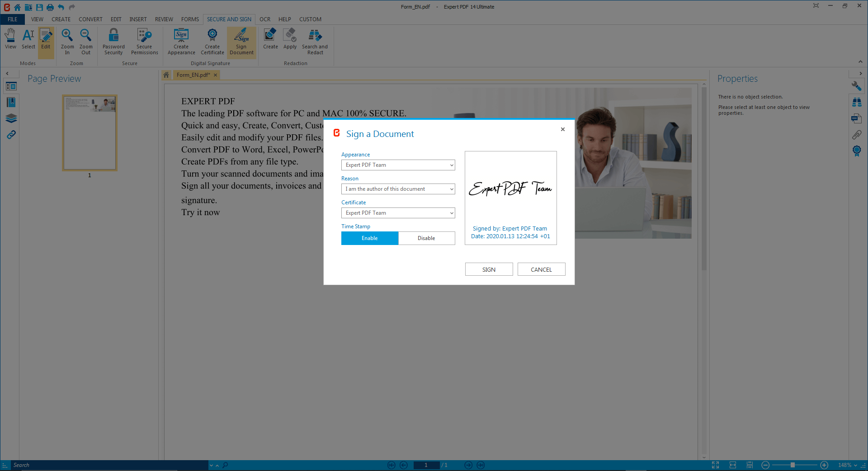Open the REVIEW ribbon tab

pyautogui.click(x=164, y=19)
